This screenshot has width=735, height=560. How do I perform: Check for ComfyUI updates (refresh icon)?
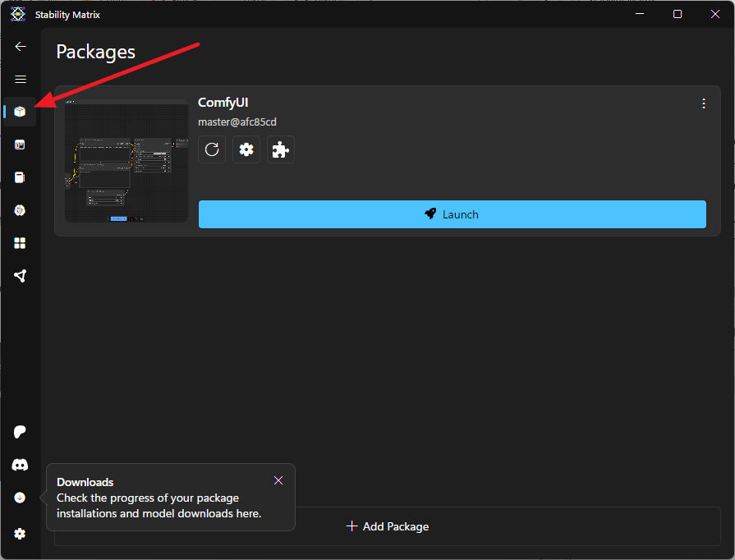(212, 149)
